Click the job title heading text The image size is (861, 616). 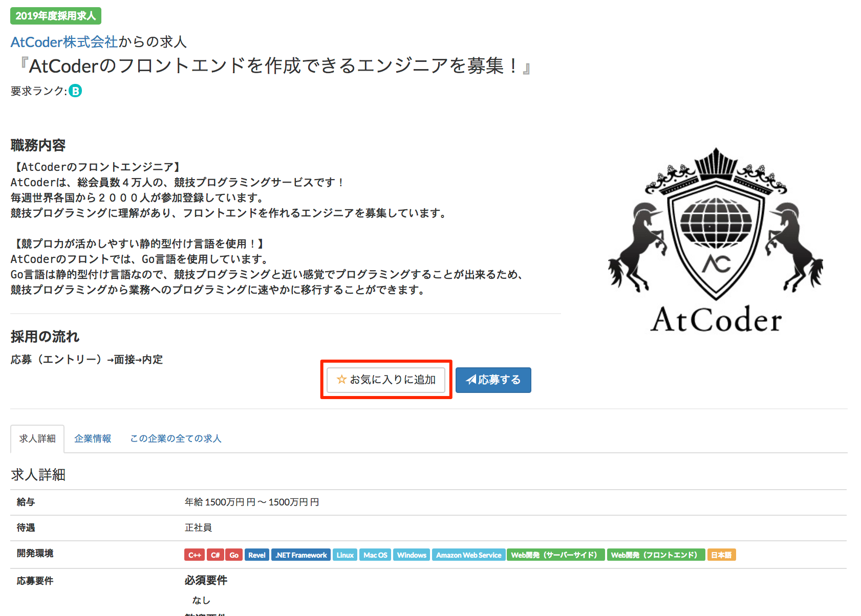pos(275,66)
